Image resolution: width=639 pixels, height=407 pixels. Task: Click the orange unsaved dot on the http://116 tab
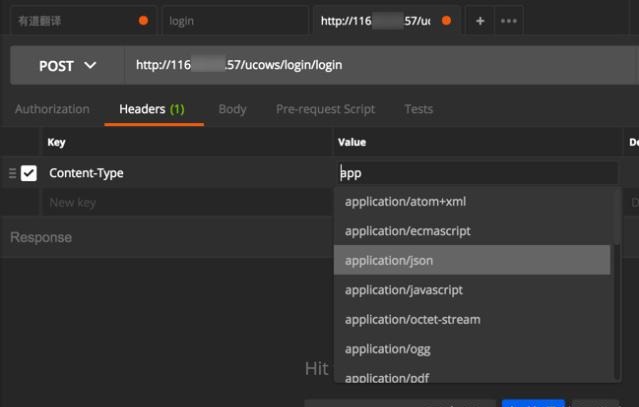445,20
